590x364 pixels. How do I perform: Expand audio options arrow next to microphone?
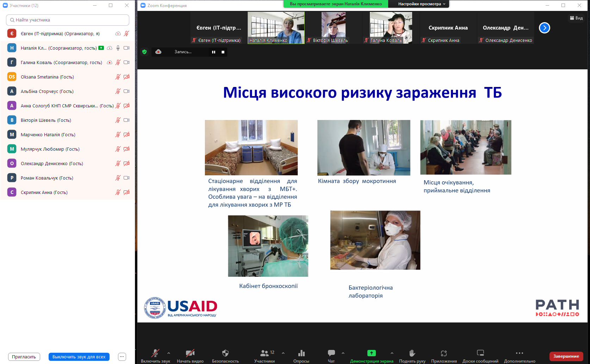[169, 353]
